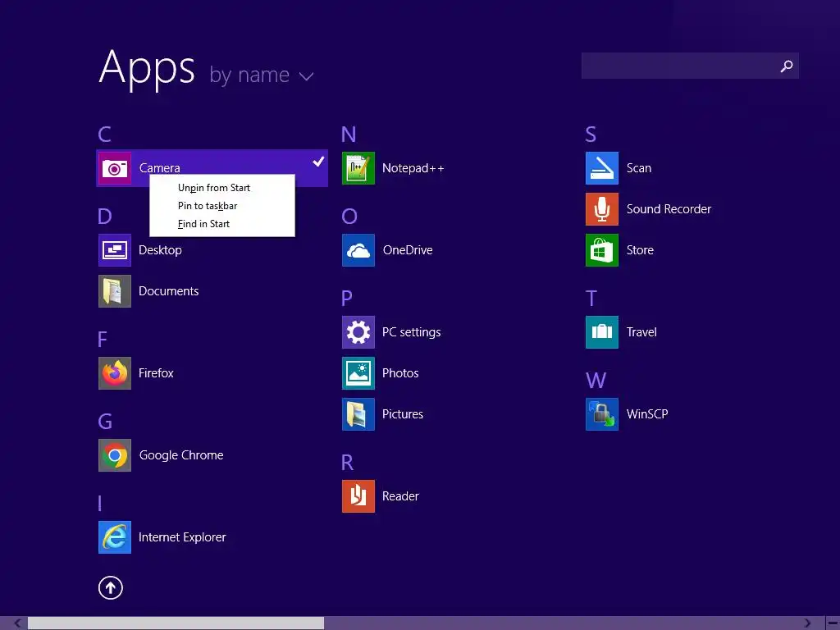This screenshot has height=630, width=840.
Task: Click the 'Pictures' label
Action: [402, 414]
